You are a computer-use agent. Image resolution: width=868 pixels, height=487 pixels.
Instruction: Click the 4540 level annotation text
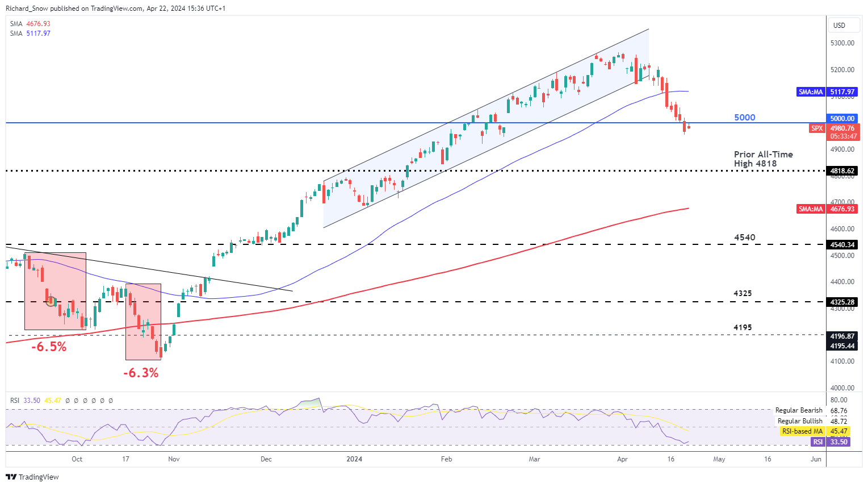[x=744, y=238]
